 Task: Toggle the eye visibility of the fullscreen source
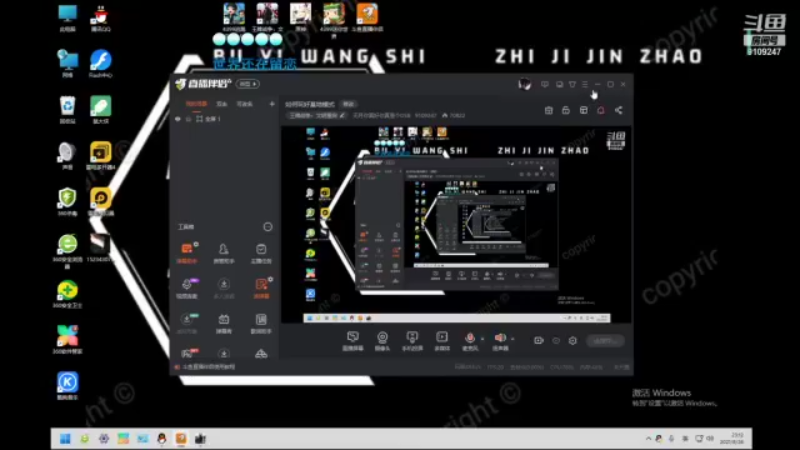[x=178, y=119]
